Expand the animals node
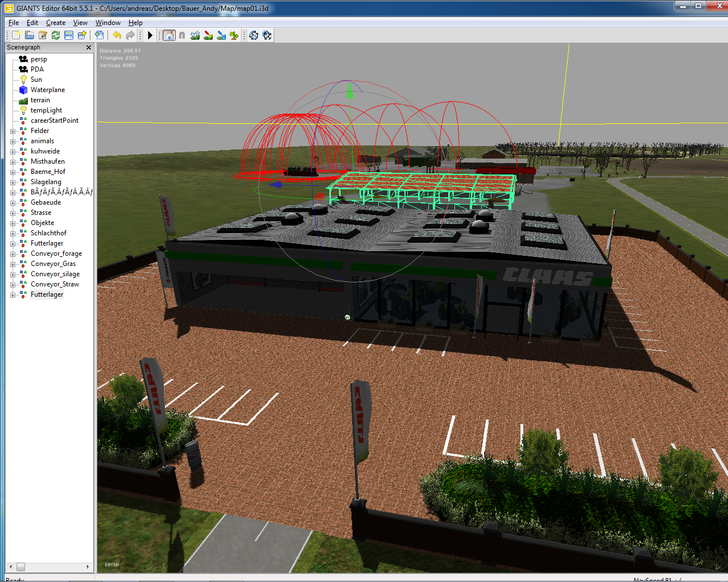Screen dimensions: 728x582 [13, 142]
